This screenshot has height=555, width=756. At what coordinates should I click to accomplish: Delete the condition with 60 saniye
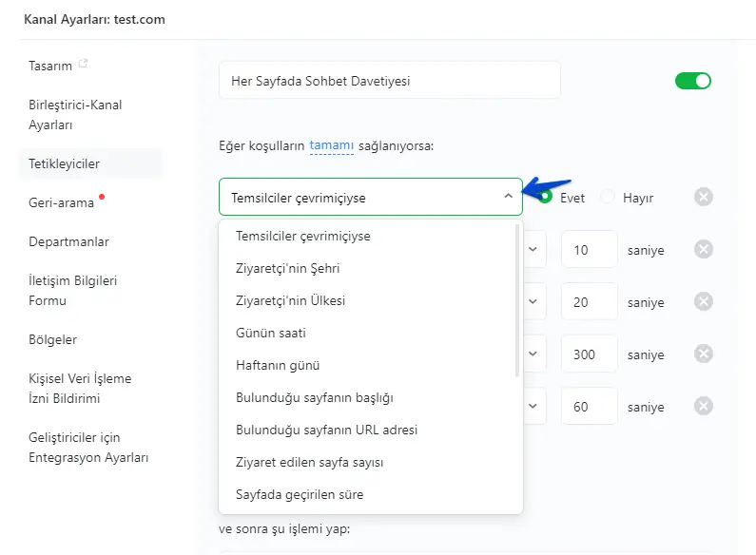[703, 406]
